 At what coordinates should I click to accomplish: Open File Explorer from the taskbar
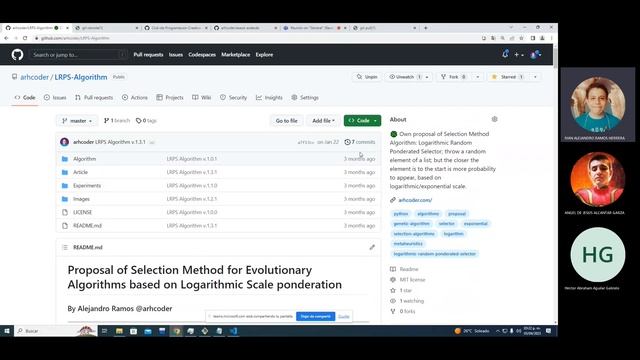pyautogui.click(x=119, y=331)
